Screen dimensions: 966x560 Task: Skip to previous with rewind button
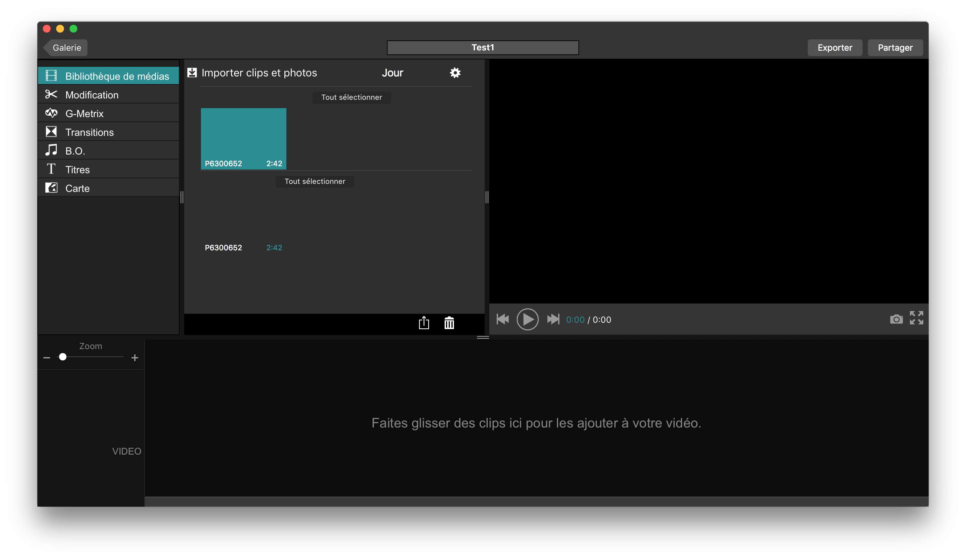coord(503,319)
